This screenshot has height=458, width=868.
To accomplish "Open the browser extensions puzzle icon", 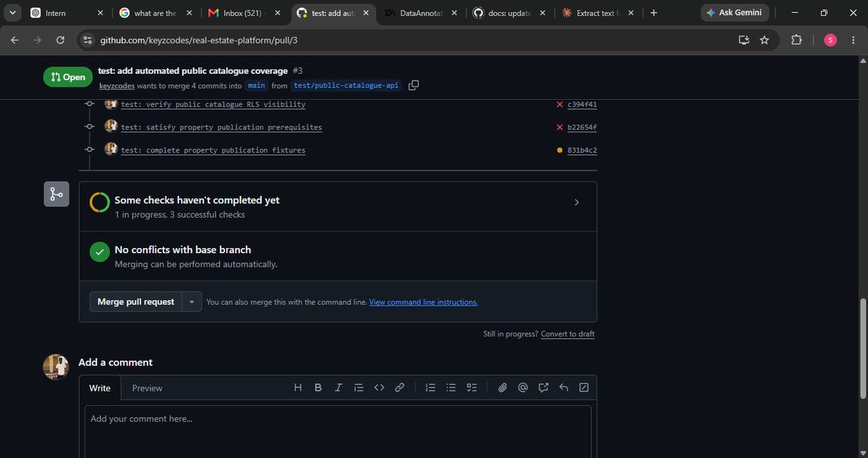I will (x=796, y=40).
